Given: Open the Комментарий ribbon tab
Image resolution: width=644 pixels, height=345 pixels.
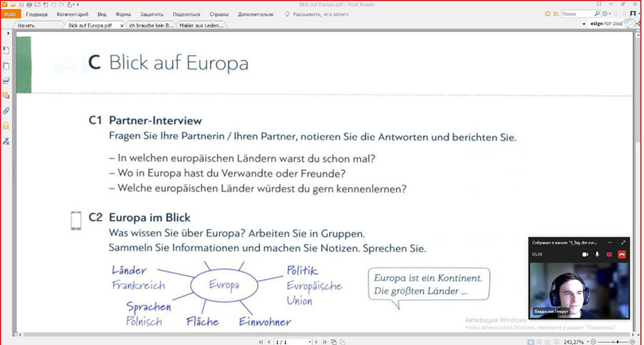Looking at the screenshot, I should [x=73, y=14].
